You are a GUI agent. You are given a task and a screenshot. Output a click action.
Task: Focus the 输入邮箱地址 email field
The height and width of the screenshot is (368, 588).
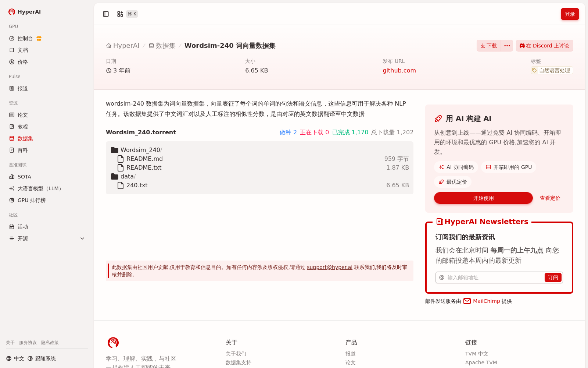coord(495,277)
